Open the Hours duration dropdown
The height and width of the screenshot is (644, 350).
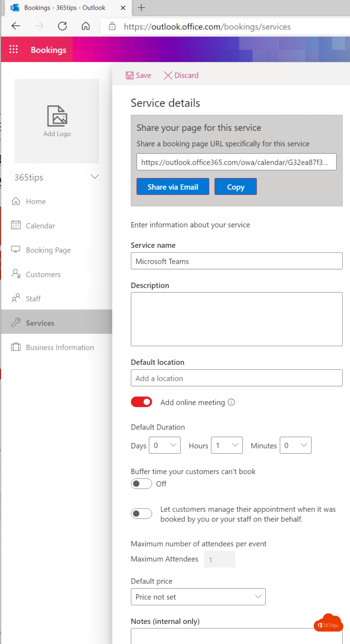point(226,445)
